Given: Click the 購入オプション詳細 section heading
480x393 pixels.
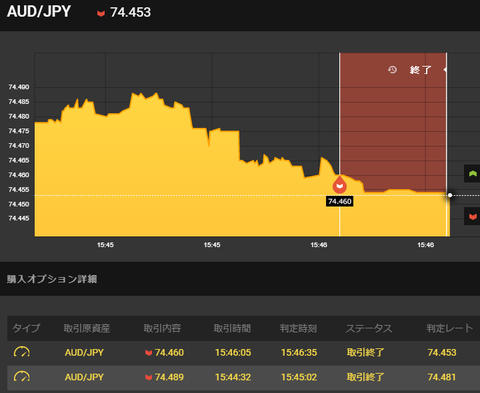Looking at the screenshot, I should 52,279.
